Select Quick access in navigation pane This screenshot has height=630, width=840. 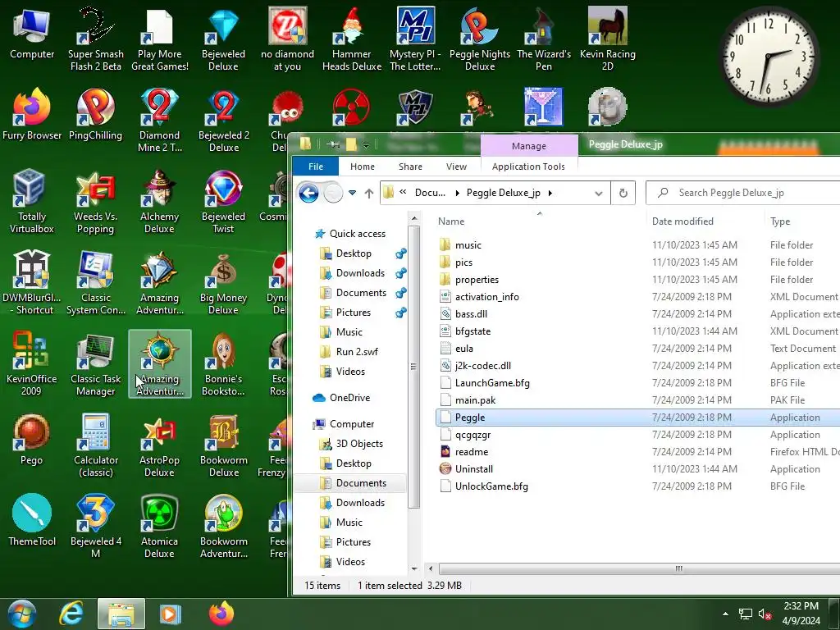click(x=358, y=234)
